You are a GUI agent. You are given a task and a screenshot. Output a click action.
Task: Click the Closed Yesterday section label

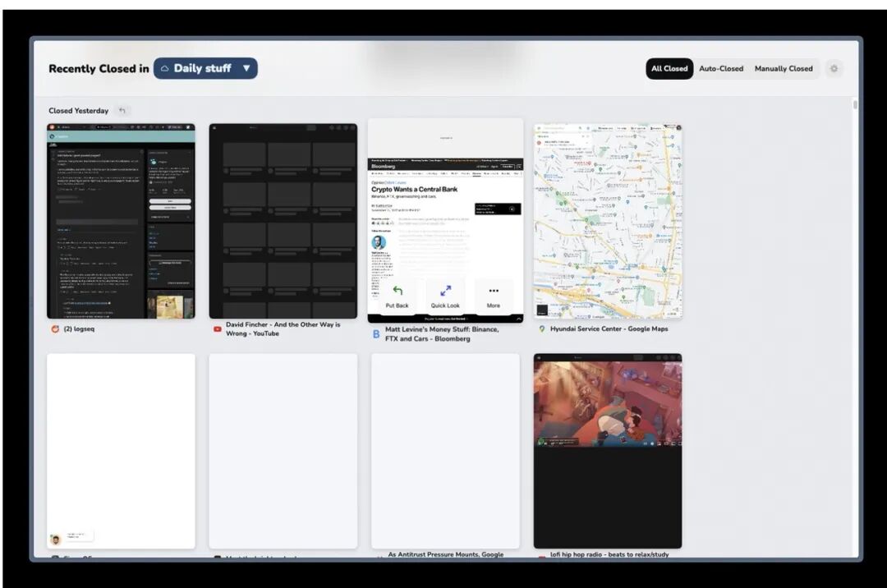click(x=79, y=111)
